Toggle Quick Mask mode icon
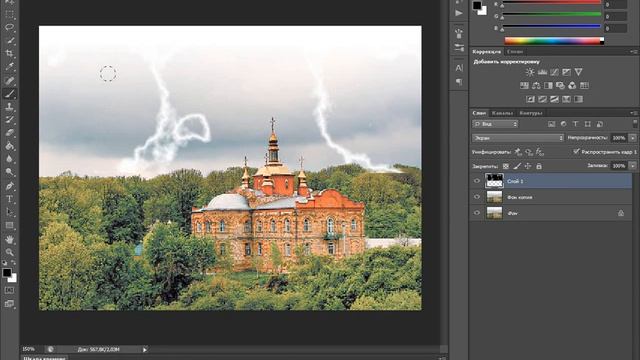This screenshot has height=360, width=640. click(9, 290)
